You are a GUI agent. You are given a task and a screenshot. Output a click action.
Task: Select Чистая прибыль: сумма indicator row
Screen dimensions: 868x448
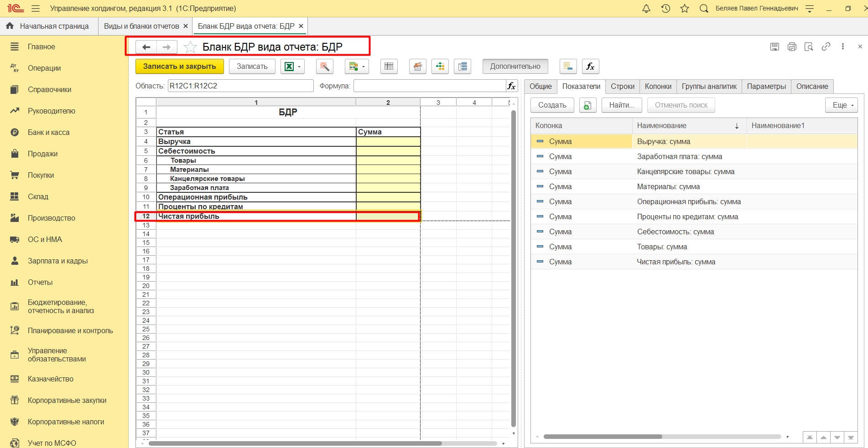676,262
